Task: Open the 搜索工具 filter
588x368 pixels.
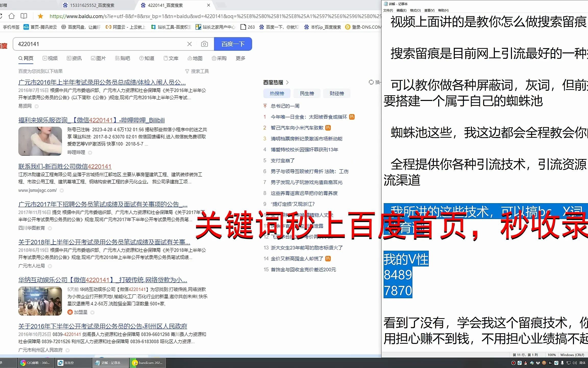Action: pyautogui.click(x=197, y=71)
